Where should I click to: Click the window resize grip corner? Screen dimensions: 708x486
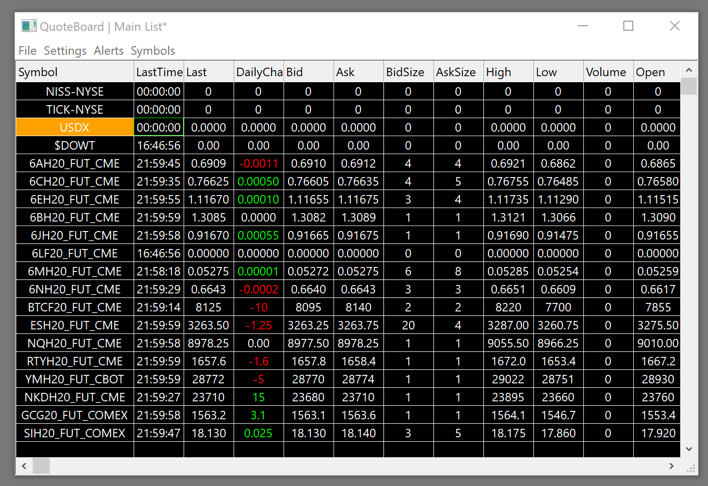(x=690, y=468)
